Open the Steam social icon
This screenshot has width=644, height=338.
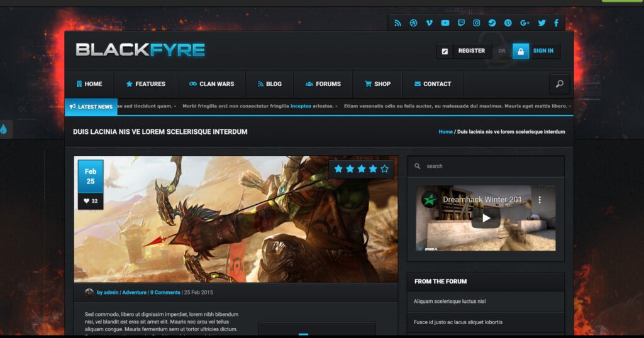[x=492, y=23]
